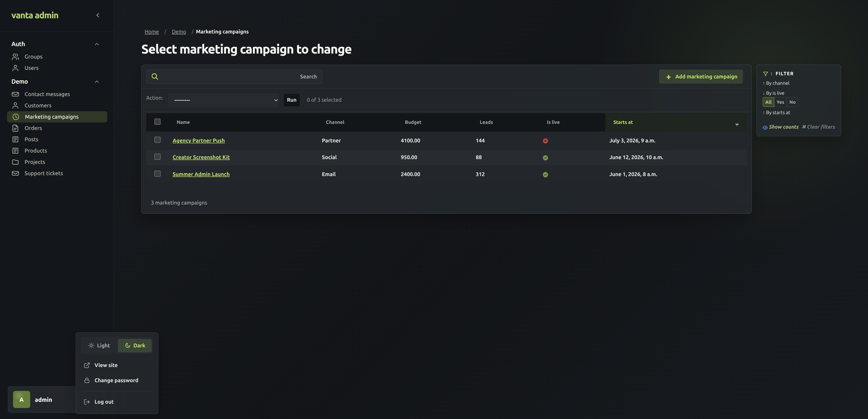This screenshot has height=419, width=868.
Task: Click the Orders document icon
Action: [15, 128]
